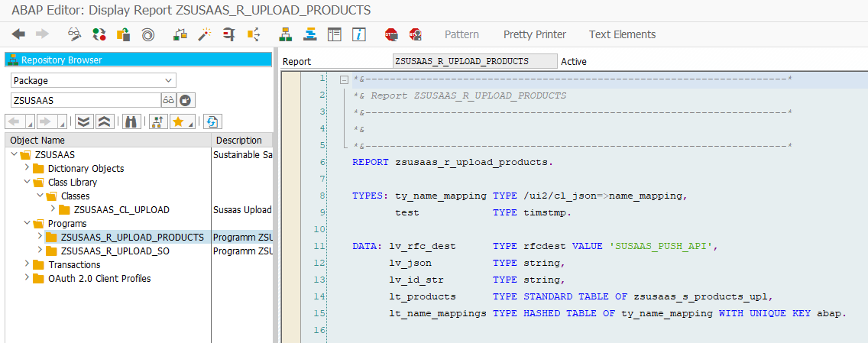Click Object Name column header

108,141
